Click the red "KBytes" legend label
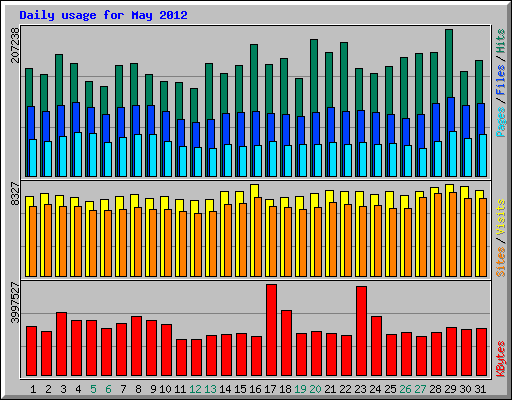Viewport: 512px width, 400px height. click(501, 359)
